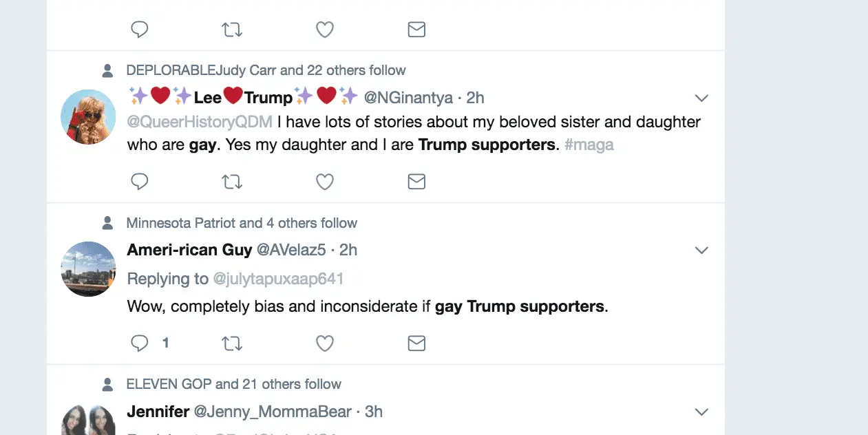This screenshot has width=868, height=435.
Task: Open the #maga hashtag link
Action: tap(589, 145)
